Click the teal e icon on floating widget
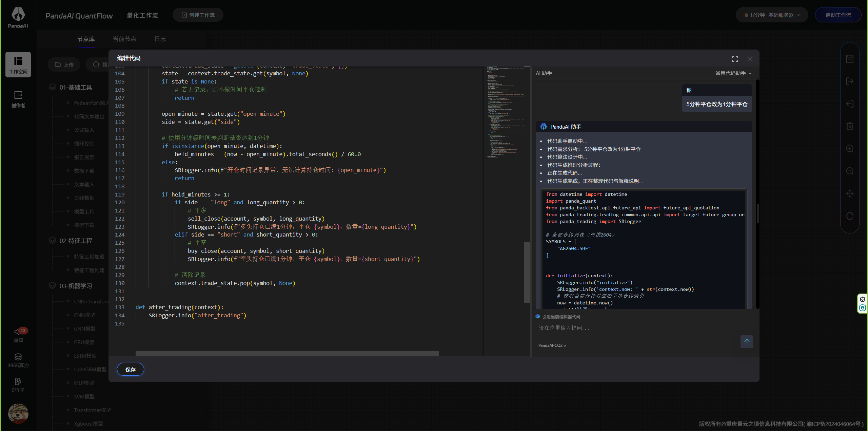This screenshot has width=868, height=431. tap(863, 308)
